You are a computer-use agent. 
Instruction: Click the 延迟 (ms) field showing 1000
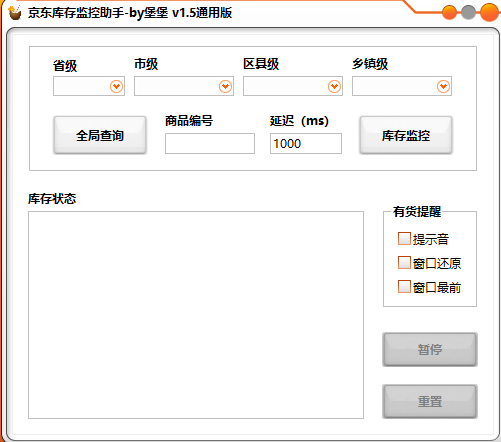[306, 144]
